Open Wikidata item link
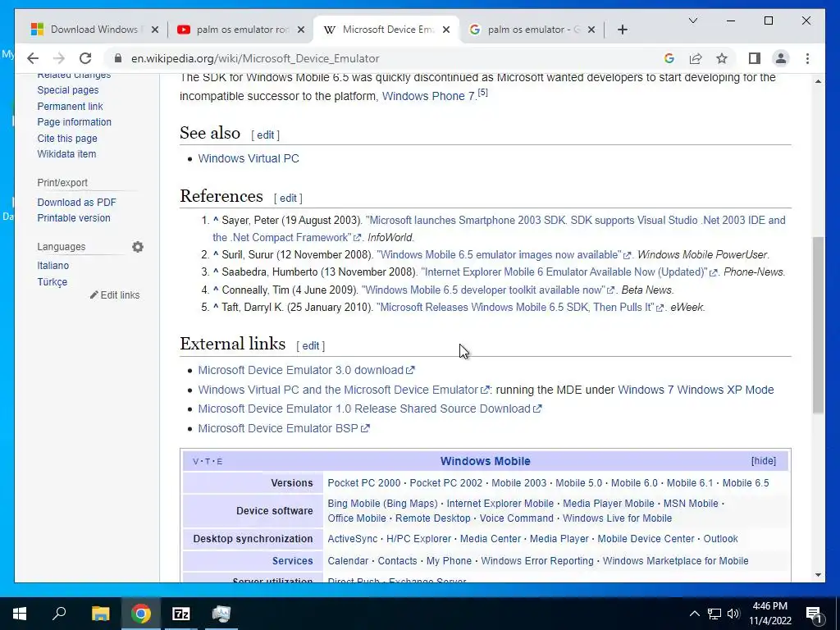Image resolution: width=840 pixels, height=630 pixels. click(x=67, y=153)
